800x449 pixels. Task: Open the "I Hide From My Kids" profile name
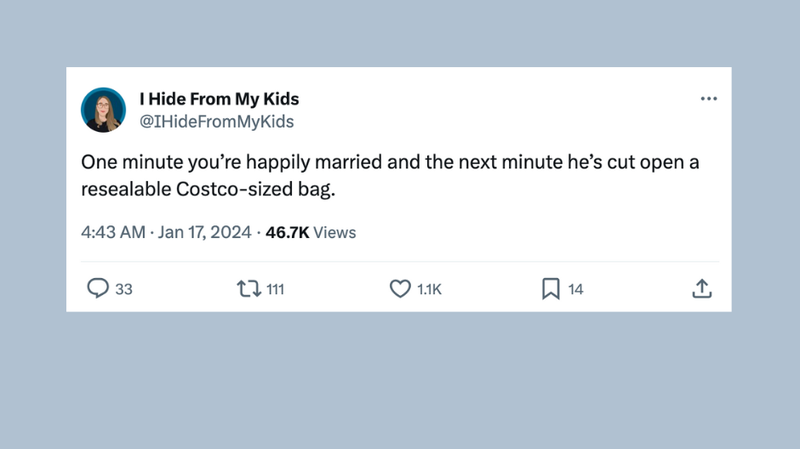(x=218, y=99)
